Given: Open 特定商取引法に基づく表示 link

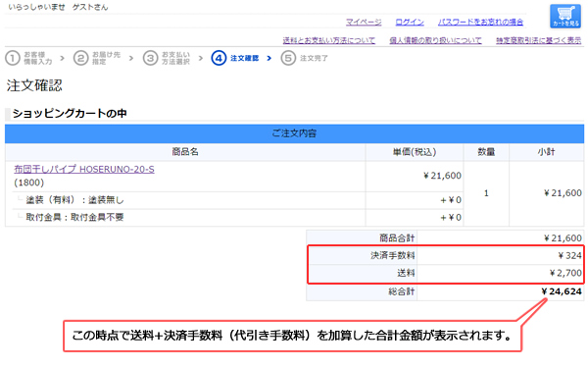Looking at the screenshot, I should (538, 40).
